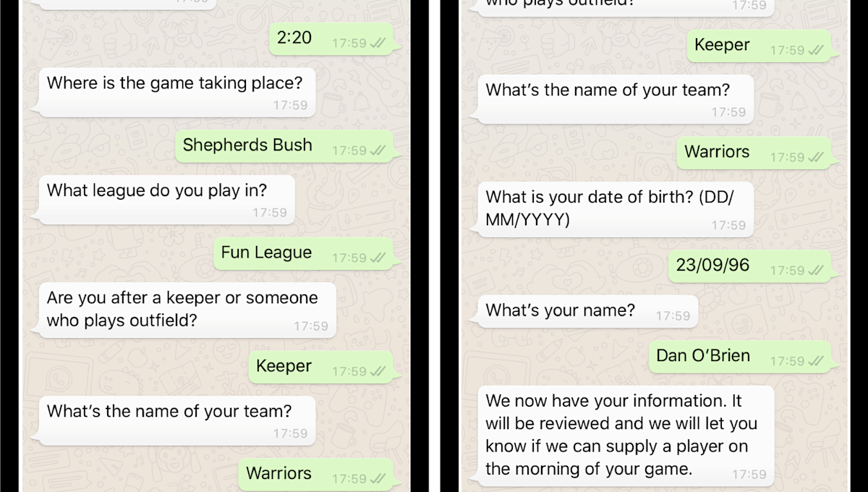
Task: Select the 'What's your name?' message
Action: [588, 311]
